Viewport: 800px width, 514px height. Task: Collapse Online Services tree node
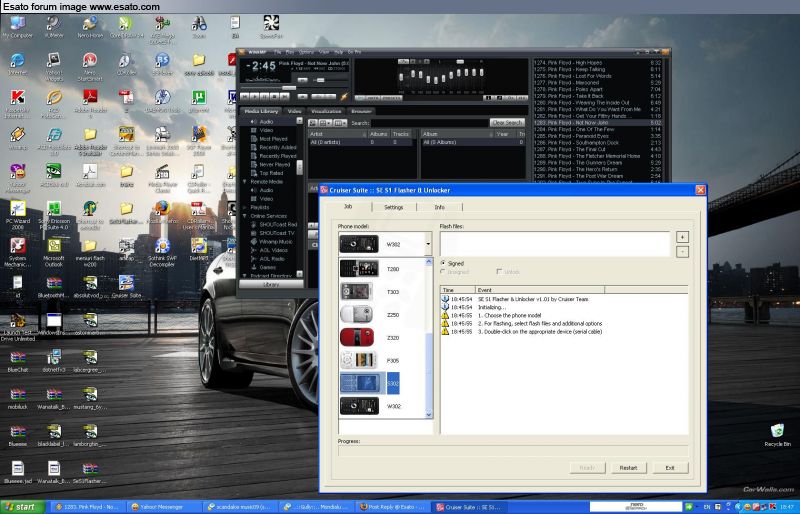[x=244, y=216]
